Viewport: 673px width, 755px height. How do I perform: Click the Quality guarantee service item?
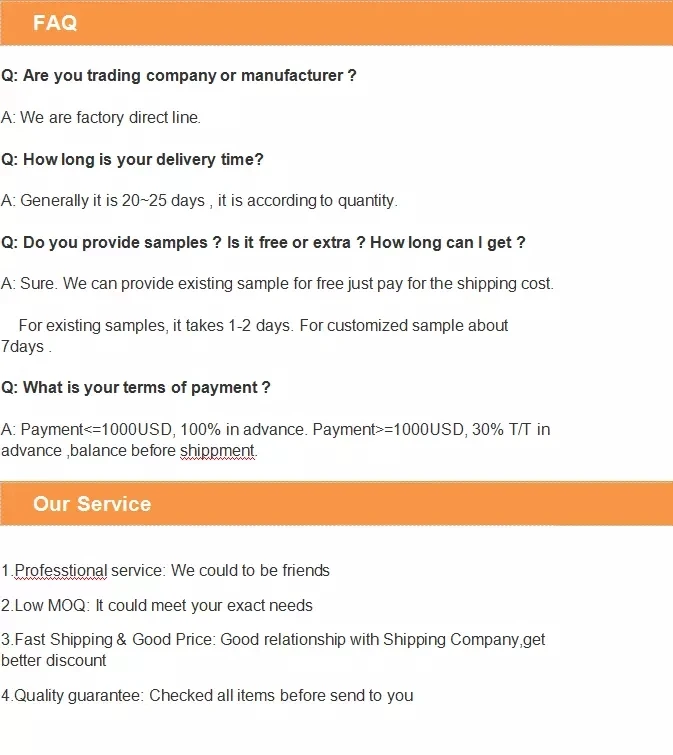point(207,695)
